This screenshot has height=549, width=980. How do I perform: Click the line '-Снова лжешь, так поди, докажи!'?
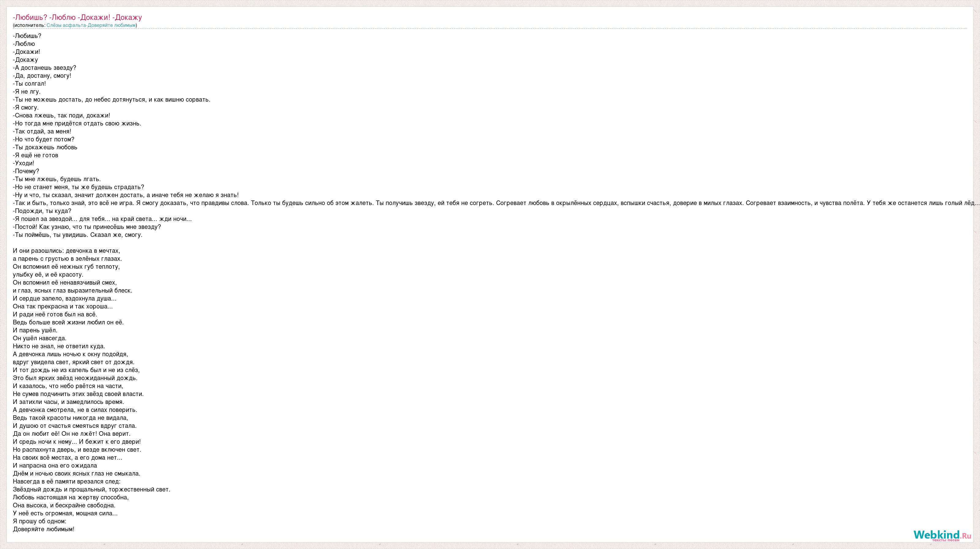[x=62, y=116]
